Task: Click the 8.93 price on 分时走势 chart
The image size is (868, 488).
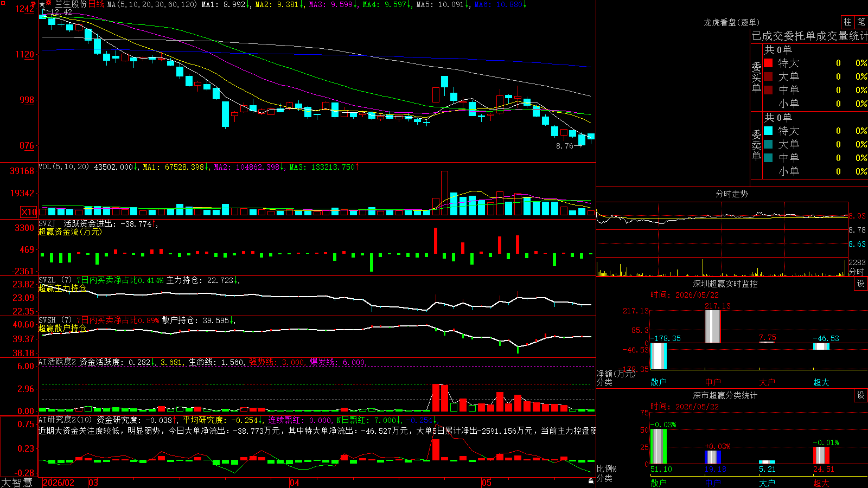Action: [x=858, y=216]
